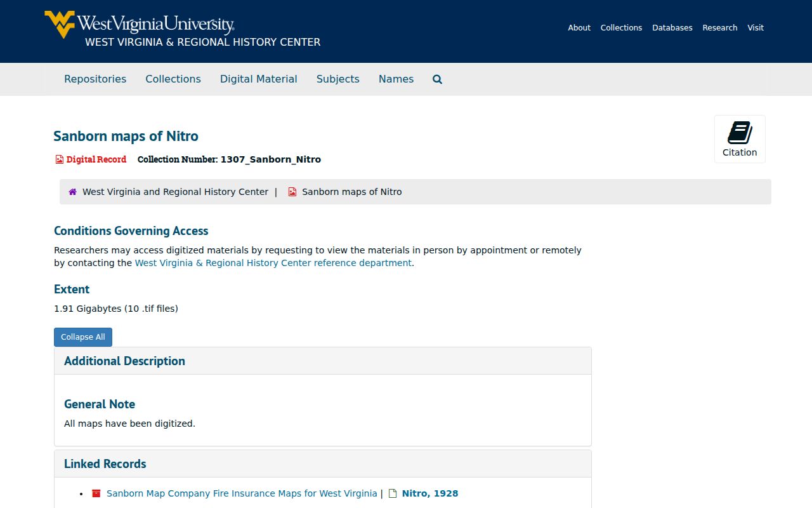
Task: Click the Digital Record image icon
Action: click(59, 159)
